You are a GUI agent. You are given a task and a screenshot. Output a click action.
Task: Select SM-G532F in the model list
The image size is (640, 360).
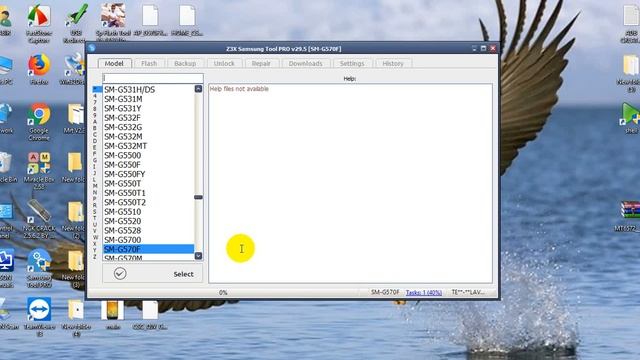149,118
